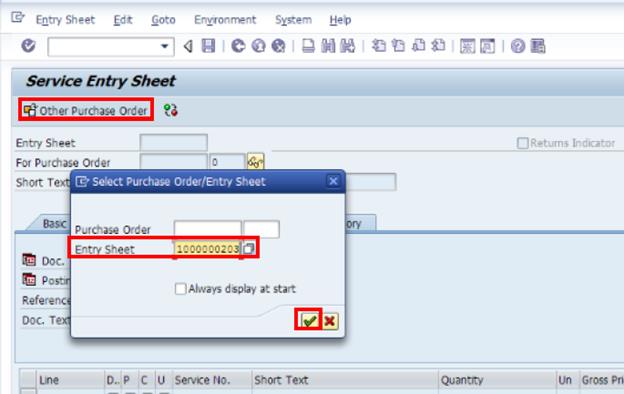
Task: Cancel the dialog with the red X button
Action: (330, 321)
